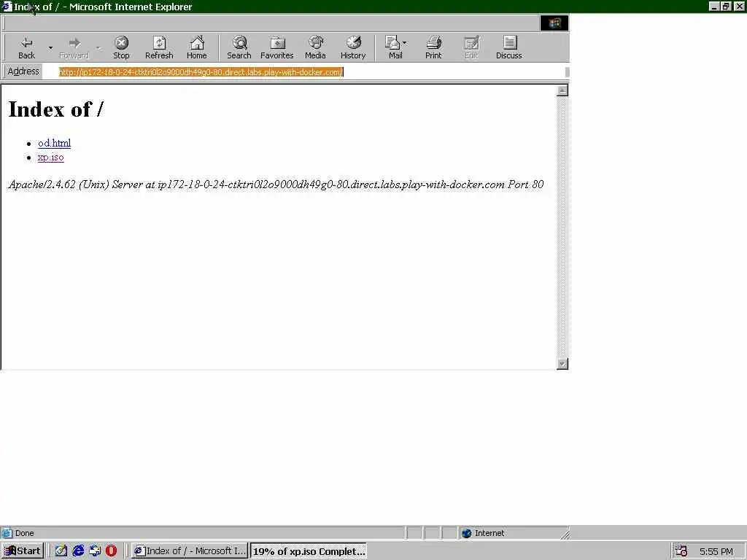Go to the Home page
Screen dimensions: 747x560
(x=197, y=47)
